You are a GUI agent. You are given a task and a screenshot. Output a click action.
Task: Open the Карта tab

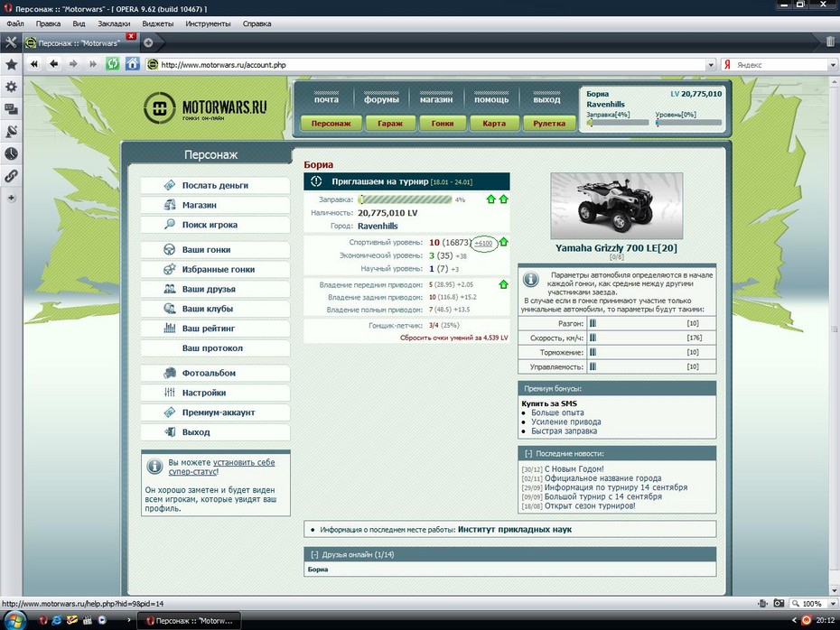pyautogui.click(x=494, y=123)
